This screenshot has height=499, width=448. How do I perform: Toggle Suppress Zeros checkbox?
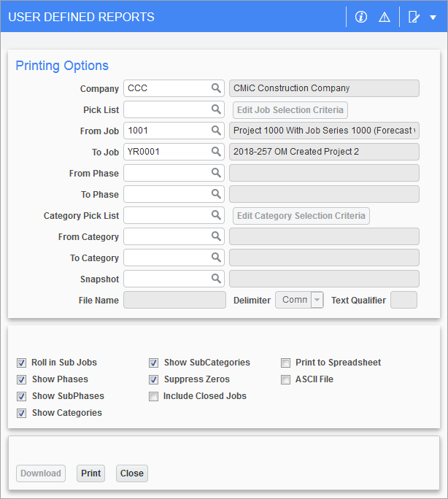[153, 379]
